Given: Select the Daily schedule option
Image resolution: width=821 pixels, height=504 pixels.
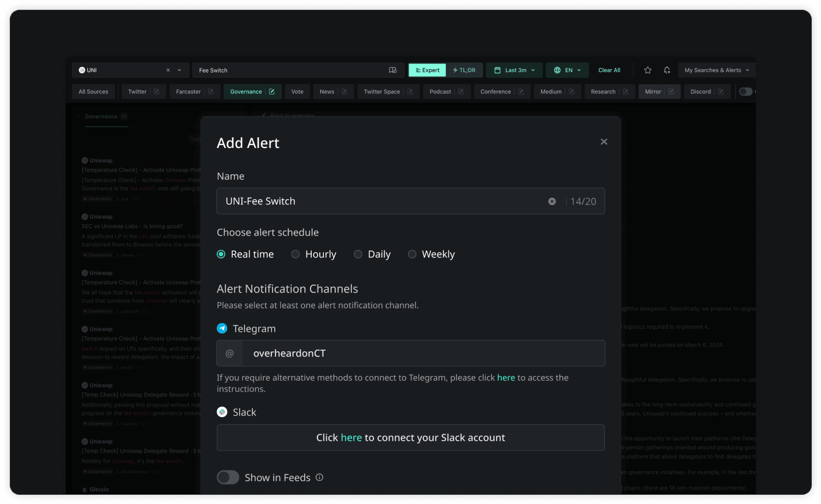Looking at the screenshot, I should (x=372, y=254).
